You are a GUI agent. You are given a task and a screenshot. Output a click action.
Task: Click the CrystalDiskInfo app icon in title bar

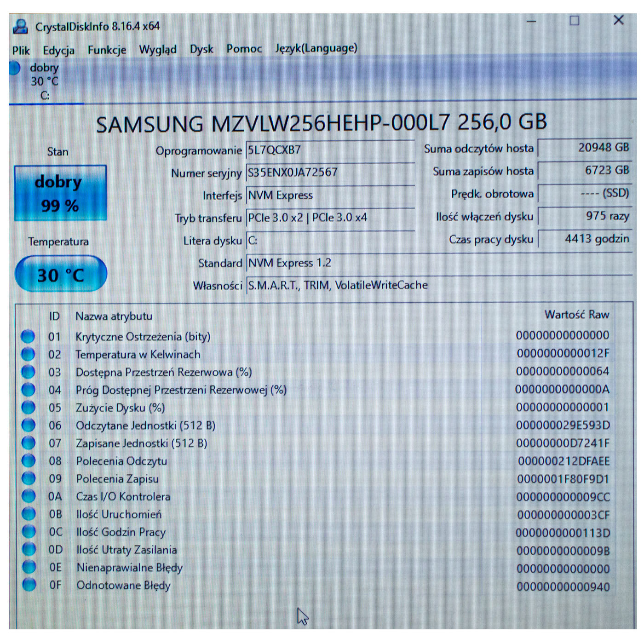(x=20, y=27)
